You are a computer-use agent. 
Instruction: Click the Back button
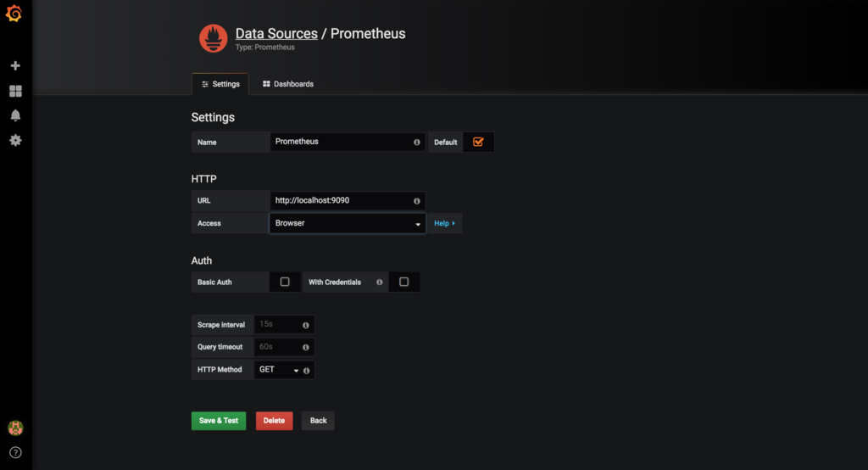click(x=318, y=421)
